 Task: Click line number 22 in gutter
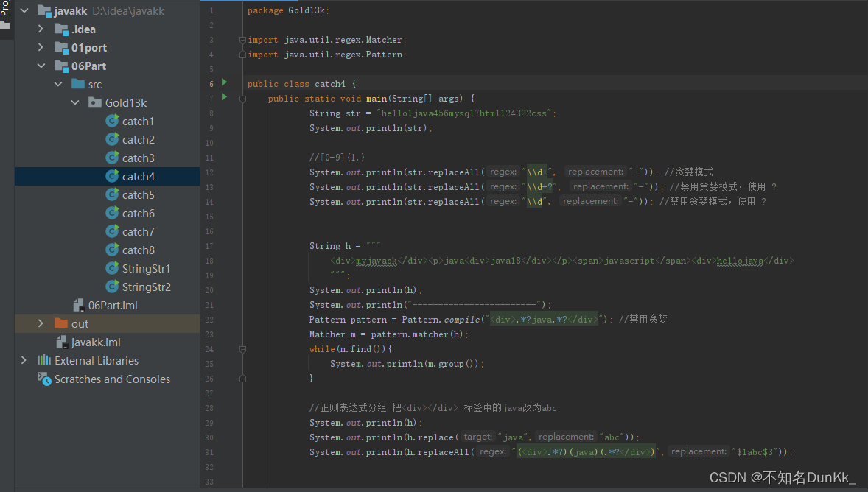click(x=209, y=320)
